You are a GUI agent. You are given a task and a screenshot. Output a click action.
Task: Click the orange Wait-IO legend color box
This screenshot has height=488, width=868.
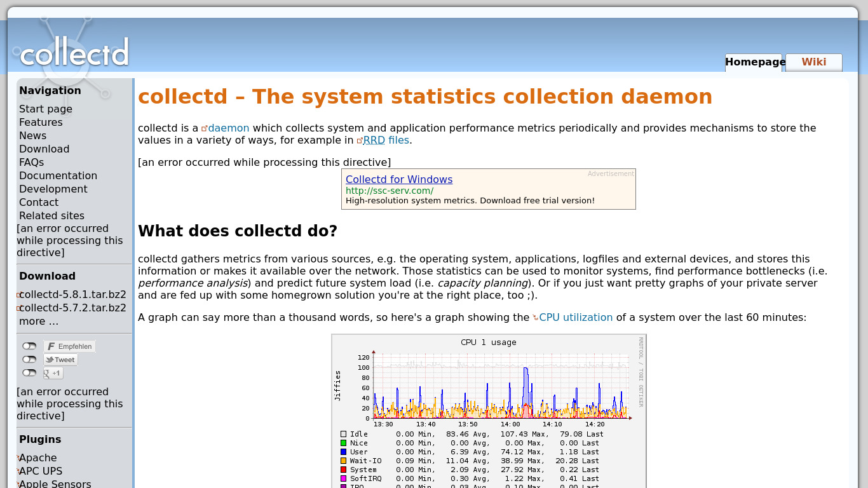tap(344, 461)
